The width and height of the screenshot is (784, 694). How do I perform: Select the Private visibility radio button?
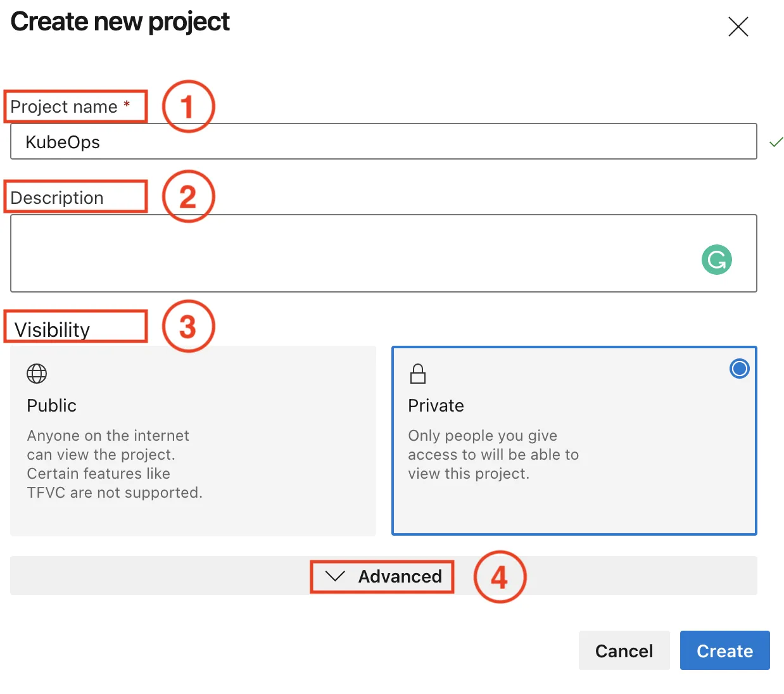point(740,369)
